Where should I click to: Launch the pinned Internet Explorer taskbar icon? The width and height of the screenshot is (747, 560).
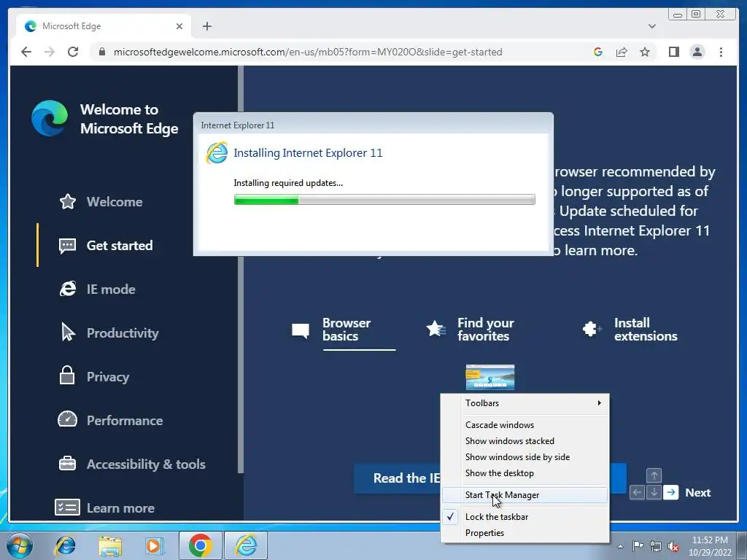65,545
